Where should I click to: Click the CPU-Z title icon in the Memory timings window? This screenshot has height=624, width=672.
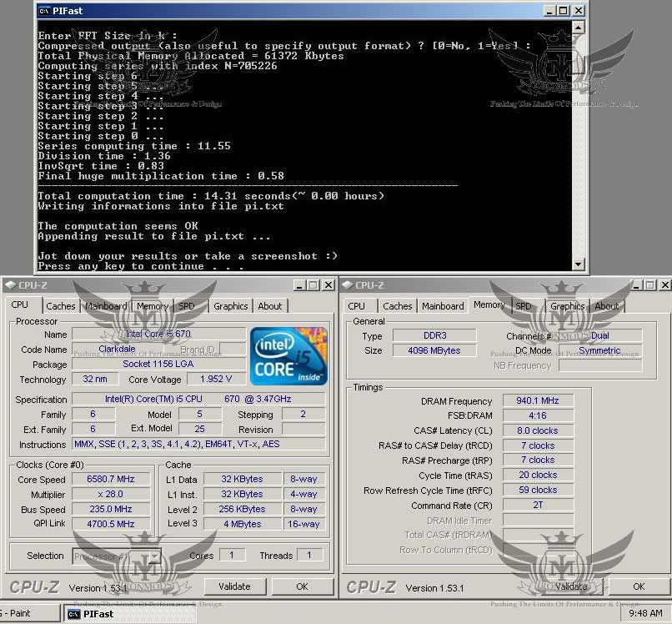[x=348, y=285]
